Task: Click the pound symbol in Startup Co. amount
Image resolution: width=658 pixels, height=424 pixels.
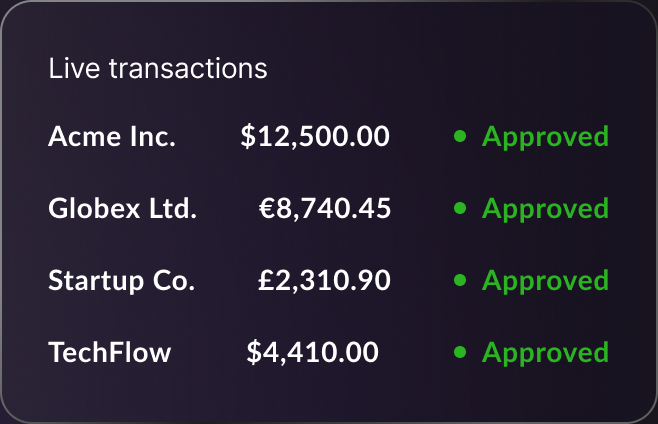Action: click(266, 280)
